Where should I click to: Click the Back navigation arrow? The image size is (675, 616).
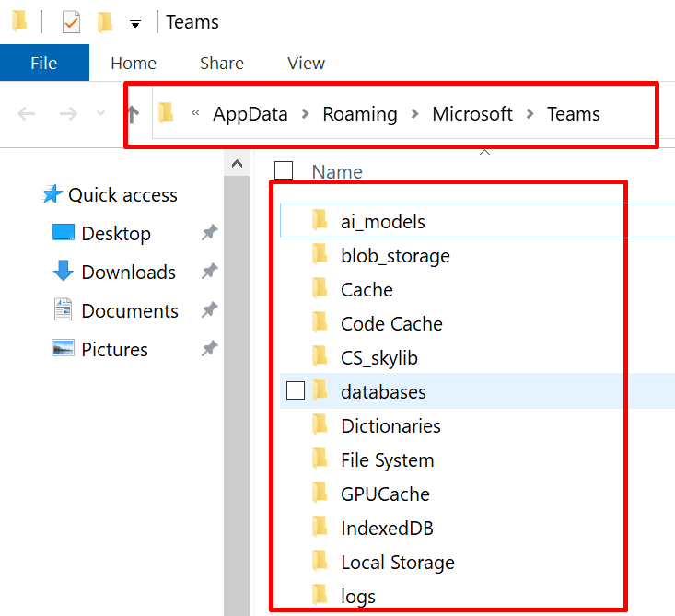(27, 113)
